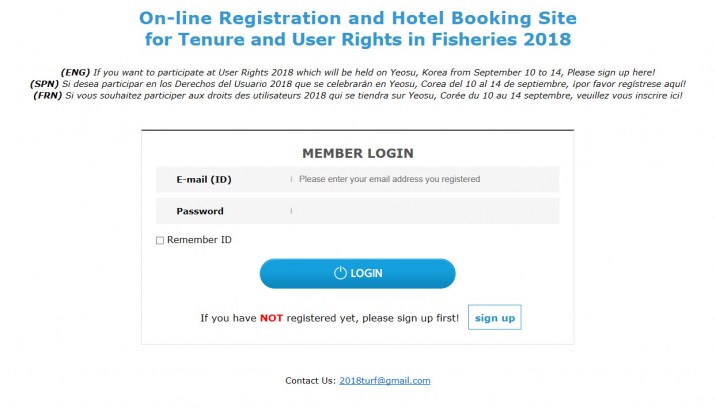Image resolution: width=716 pixels, height=409 pixels.
Task: Tick the Remember ID checkbox
Action: [160, 240]
